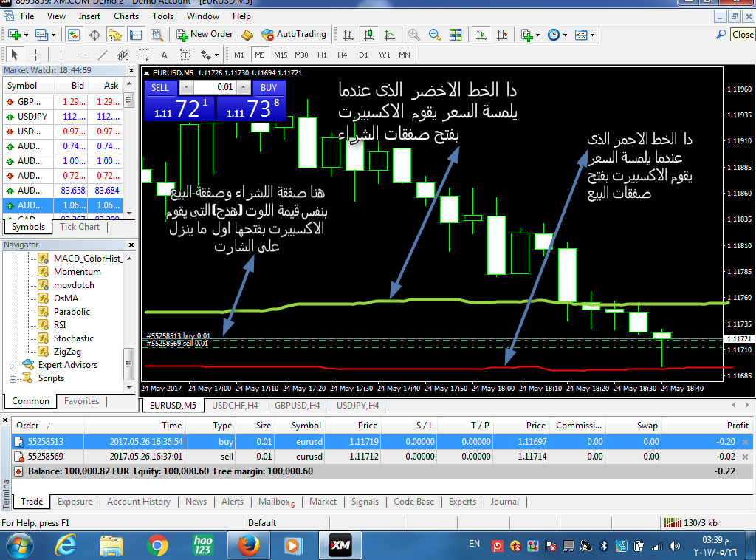
Task: Draw a horizontal line tool
Action: pos(82,55)
